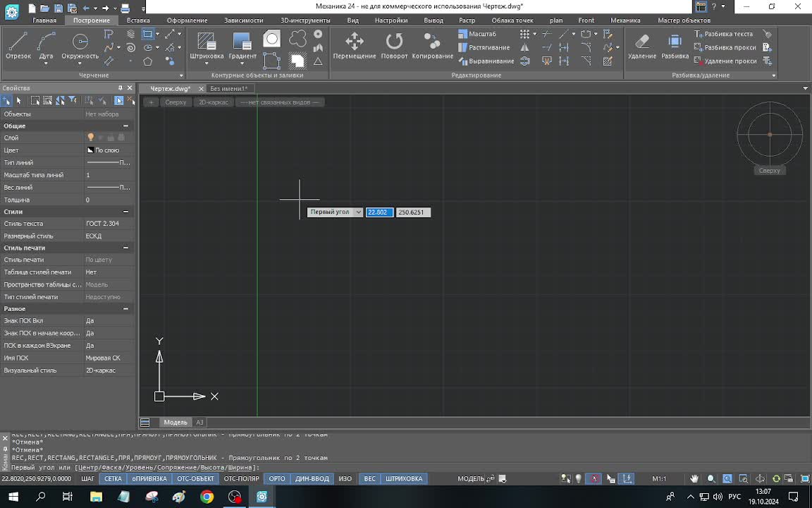The width and height of the screenshot is (812, 508).
Task: Select the spiral tool in Черчение
Action: (130, 48)
